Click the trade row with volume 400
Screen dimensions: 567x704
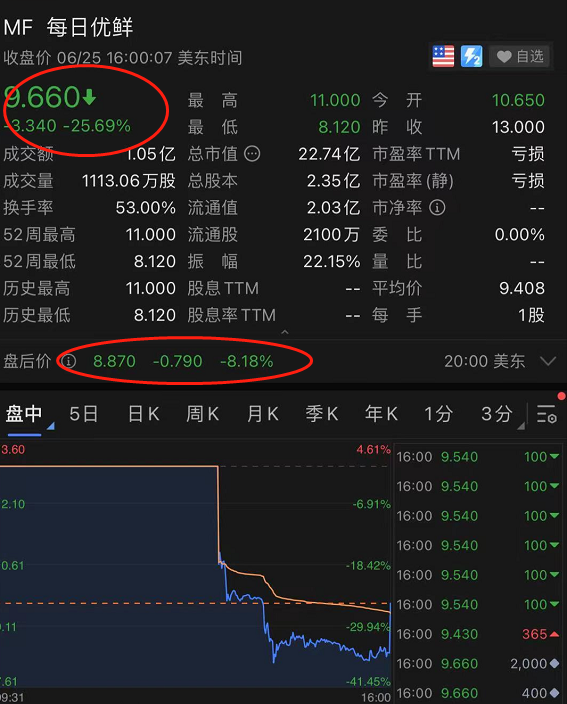[x=478, y=693]
